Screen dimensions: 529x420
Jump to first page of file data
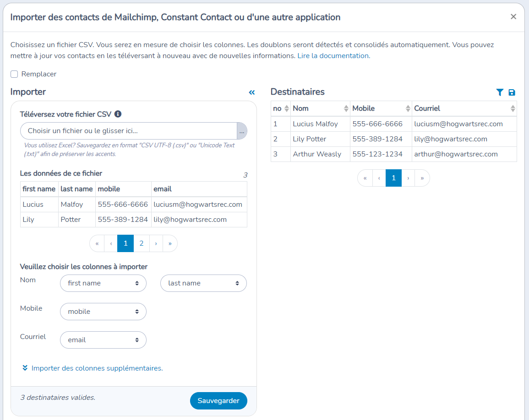pyautogui.click(x=97, y=243)
